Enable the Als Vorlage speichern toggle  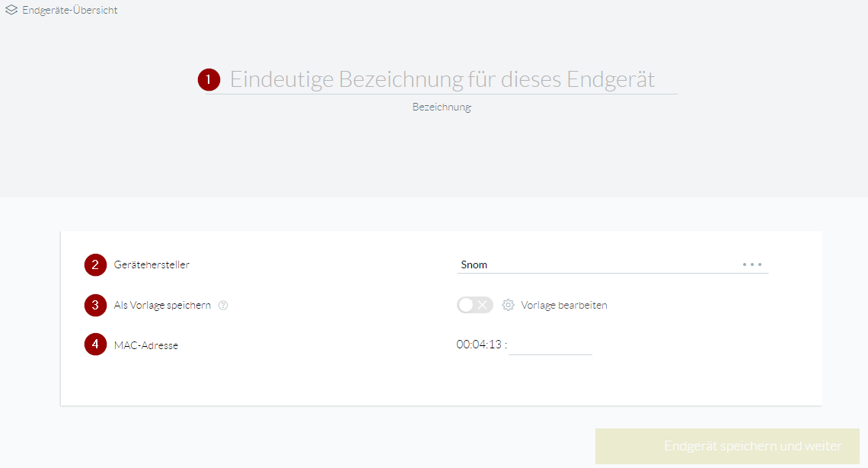click(x=475, y=305)
